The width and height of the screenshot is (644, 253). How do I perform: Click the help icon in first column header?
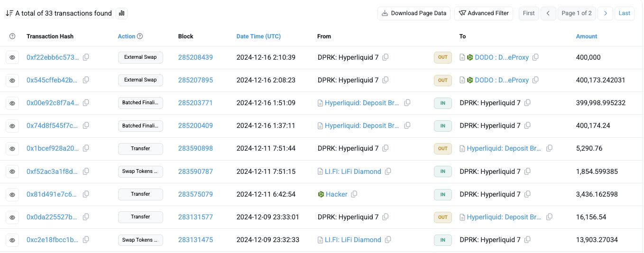(12, 36)
